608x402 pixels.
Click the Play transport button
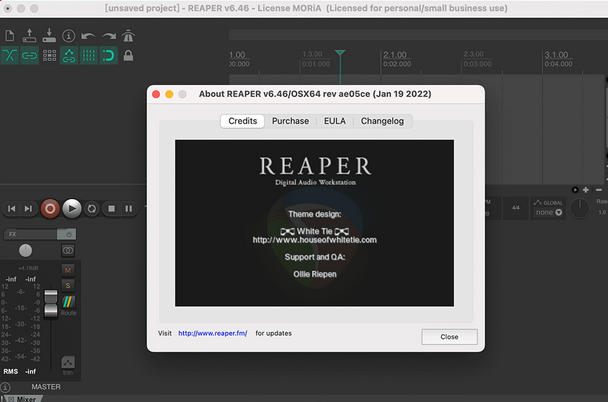(72, 209)
